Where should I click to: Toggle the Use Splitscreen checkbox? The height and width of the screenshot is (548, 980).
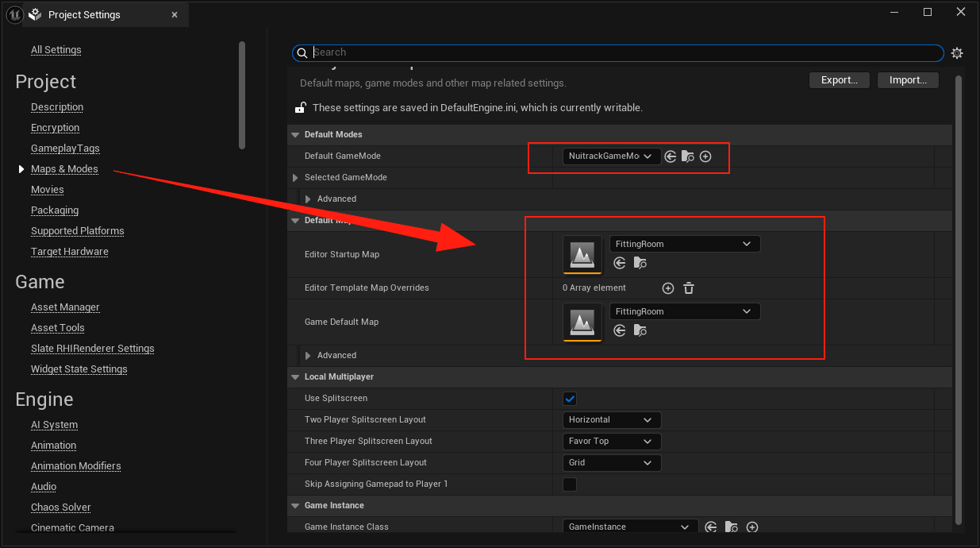tap(570, 398)
